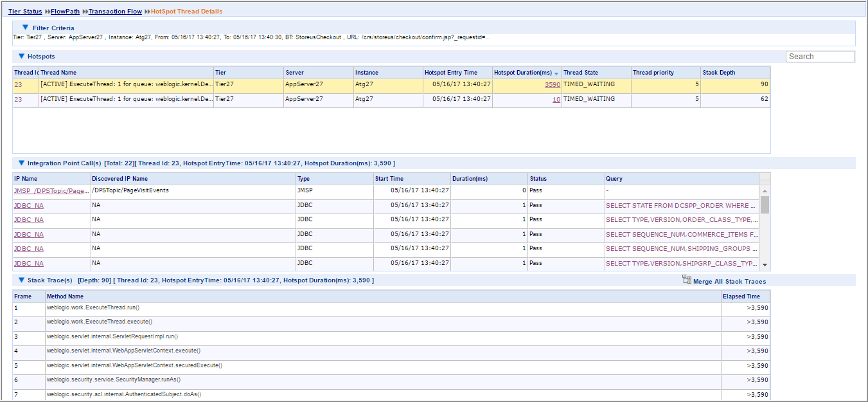Click the Merge All Stack Traces icon
The width and height of the screenshot is (868, 402).
(686, 280)
